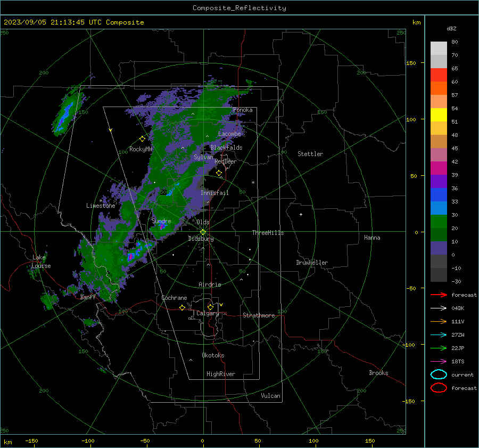479x448 pixels.
Task: Click the dBZ legend heading
Action: tap(451, 28)
